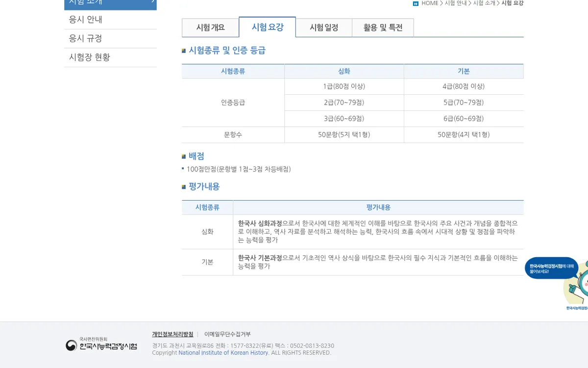Click the 한국사능력검정시험 footer logo

click(101, 344)
